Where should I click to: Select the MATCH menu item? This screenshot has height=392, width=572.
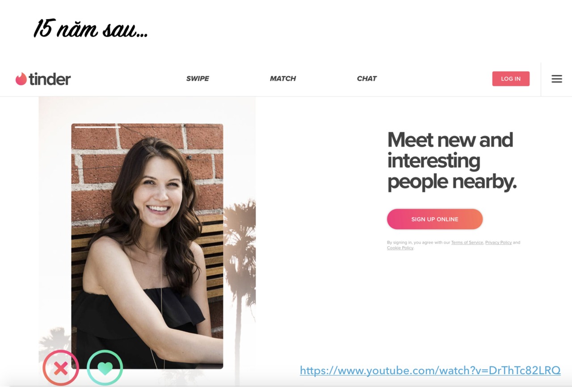coord(283,79)
